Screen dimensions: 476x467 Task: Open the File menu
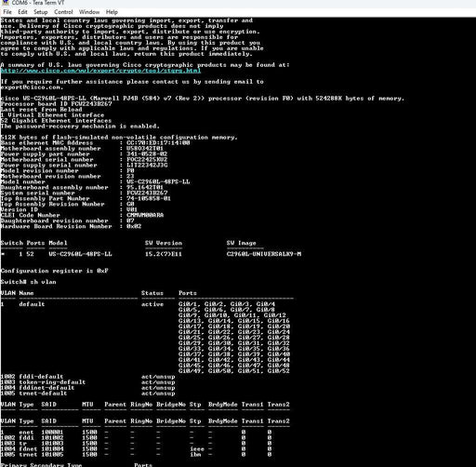[x=7, y=12]
